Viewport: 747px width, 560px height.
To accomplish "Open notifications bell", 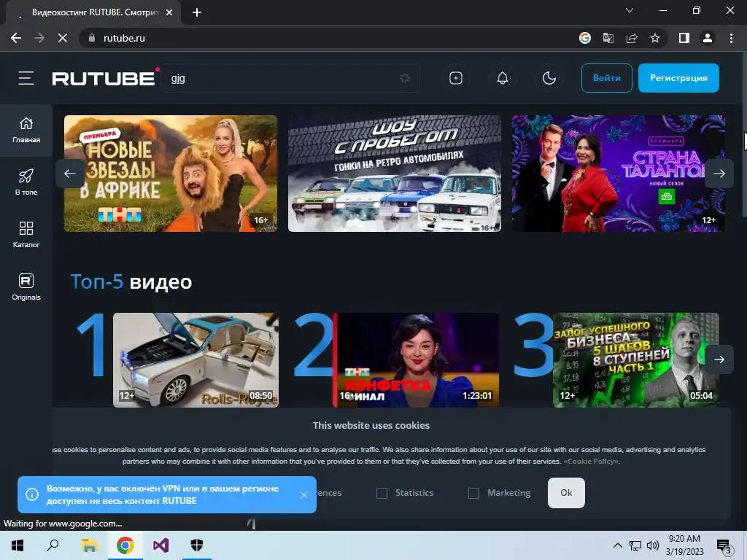I will [502, 78].
